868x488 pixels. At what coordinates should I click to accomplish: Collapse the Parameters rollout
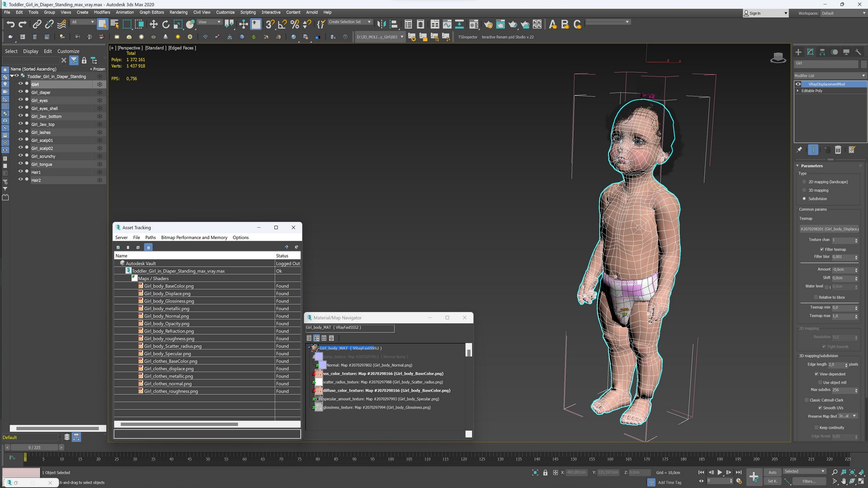[812, 166]
